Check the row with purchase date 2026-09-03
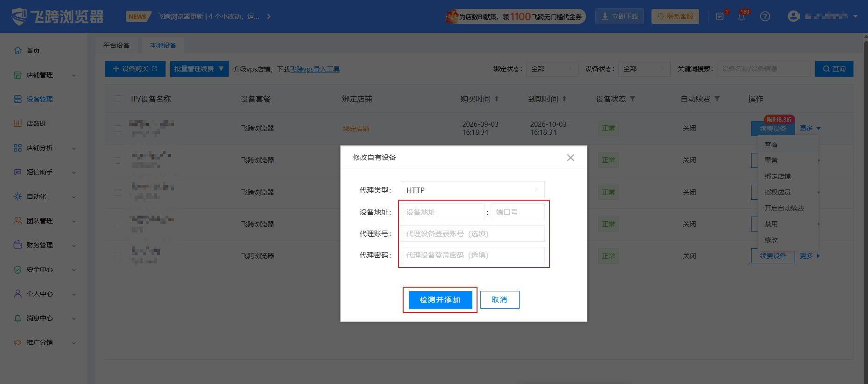This screenshot has height=384, width=868. pyautogui.click(x=118, y=128)
